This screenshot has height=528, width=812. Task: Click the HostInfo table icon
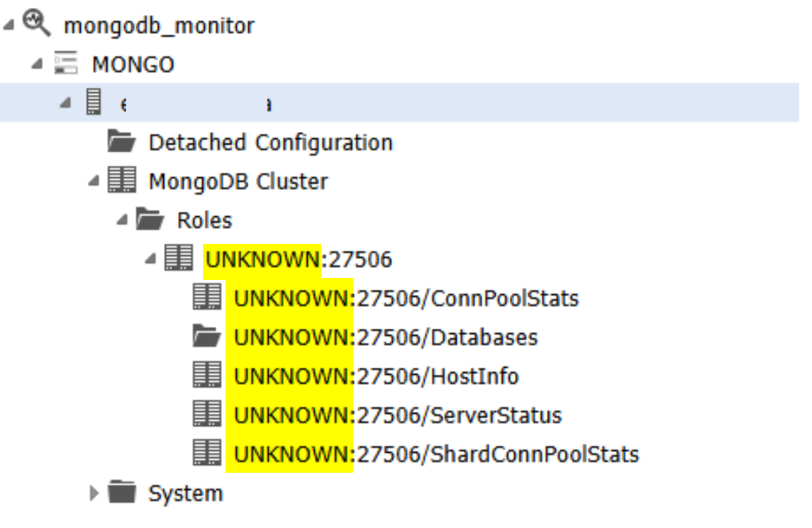(x=207, y=376)
